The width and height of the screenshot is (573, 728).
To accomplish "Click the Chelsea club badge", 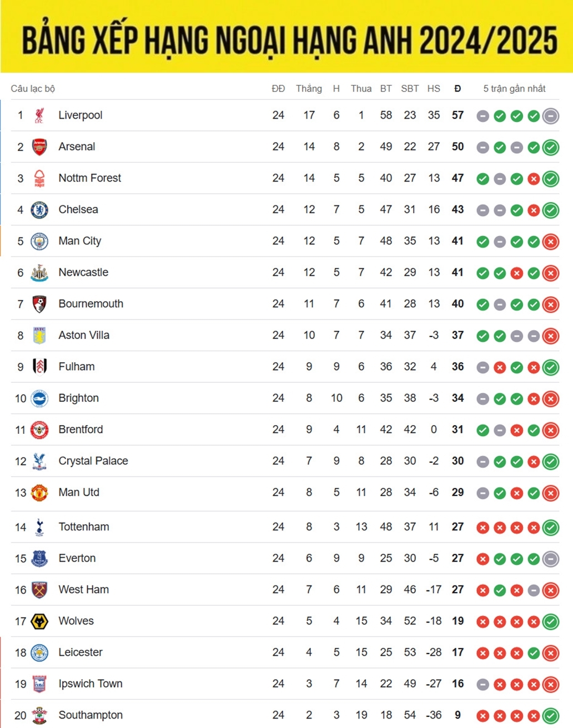I will click(x=39, y=210).
